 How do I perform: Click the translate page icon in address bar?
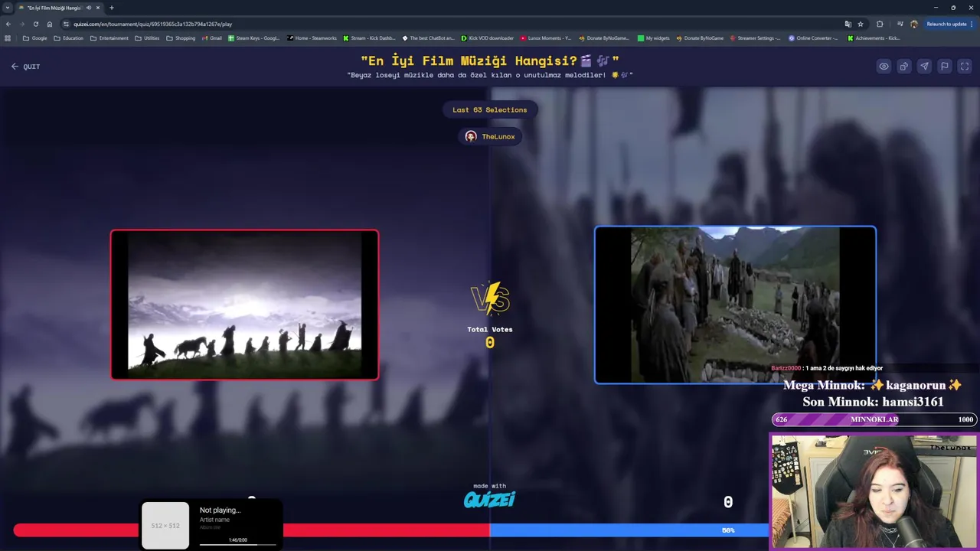848,24
